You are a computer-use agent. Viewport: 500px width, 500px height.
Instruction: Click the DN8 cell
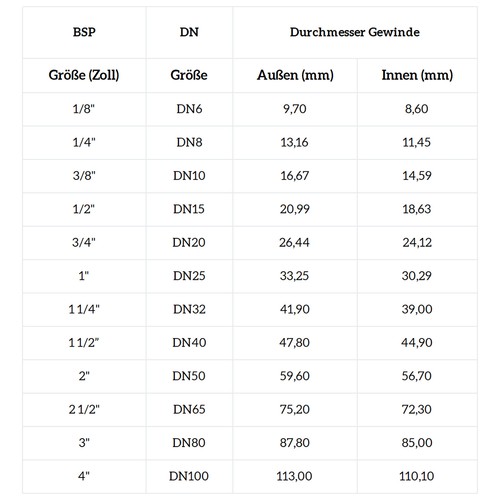click(x=189, y=142)
